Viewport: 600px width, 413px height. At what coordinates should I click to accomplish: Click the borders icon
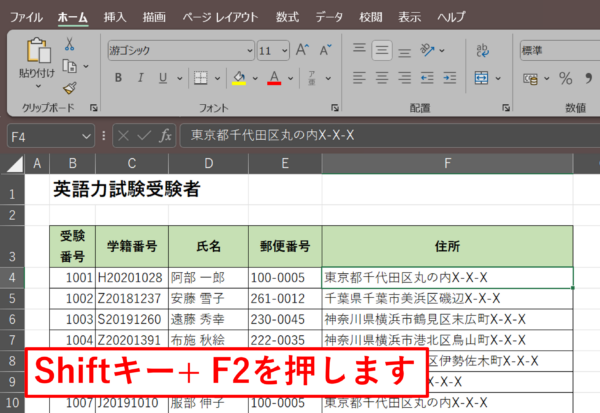201,78
